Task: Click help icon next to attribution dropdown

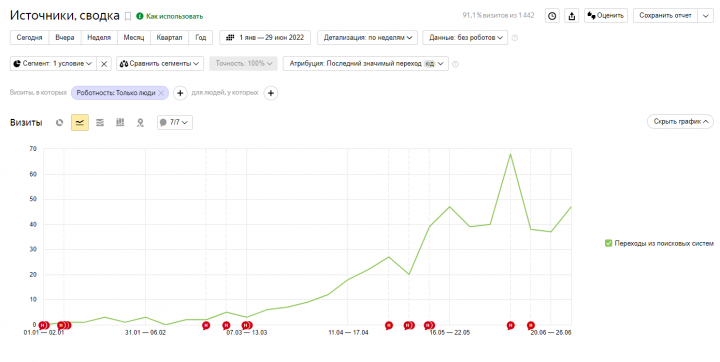Action: (455, 64)
